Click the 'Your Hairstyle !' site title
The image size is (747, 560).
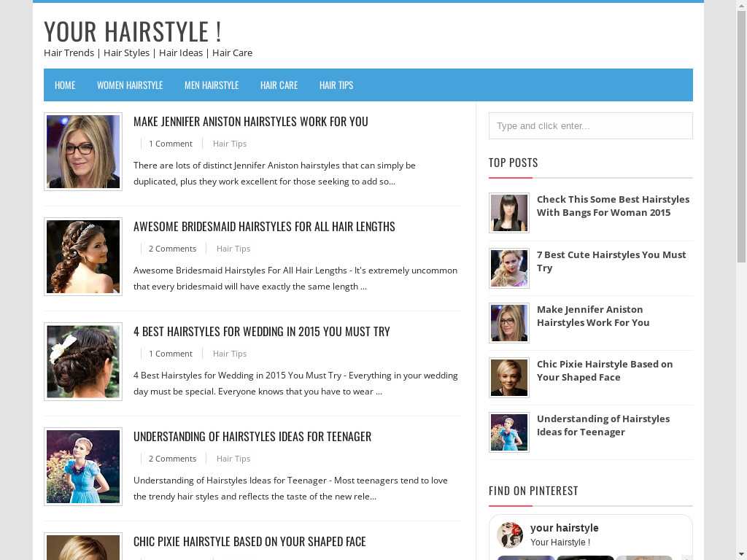[132, 31]
